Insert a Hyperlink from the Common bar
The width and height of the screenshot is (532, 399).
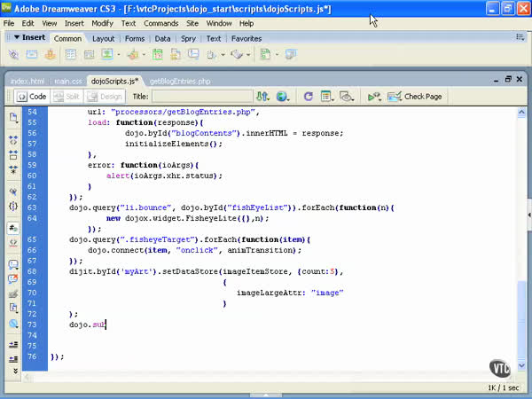coord(13,55)
